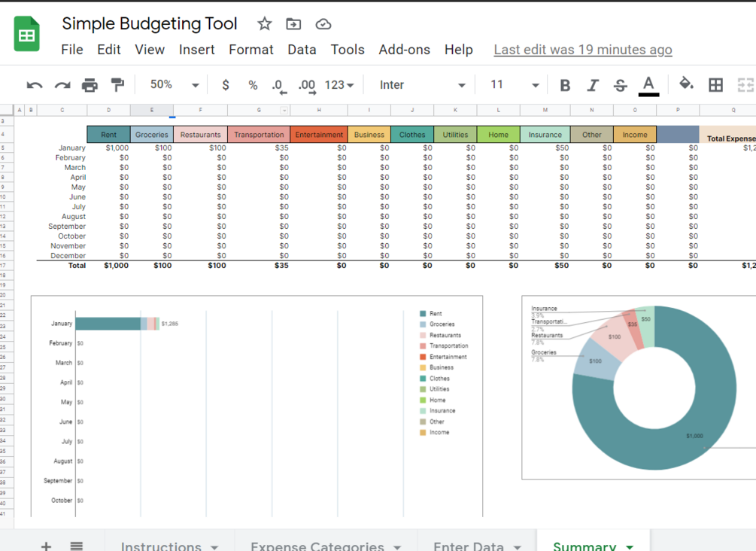The width and height of the screenshot is (756, 551).
Task: Expand the Expense Categories tab menu arrow
Action: coord(396,546)
